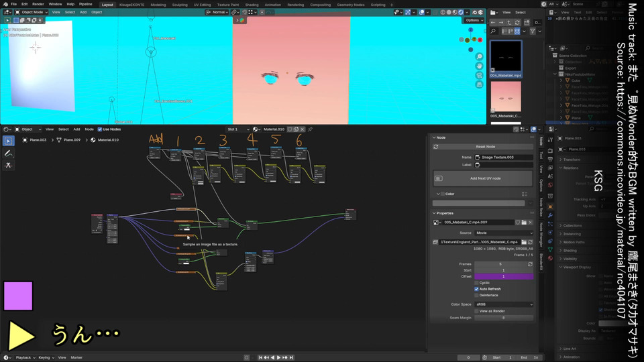Click the Reset Node button
The image size is (644, 362).
[483, 147]
